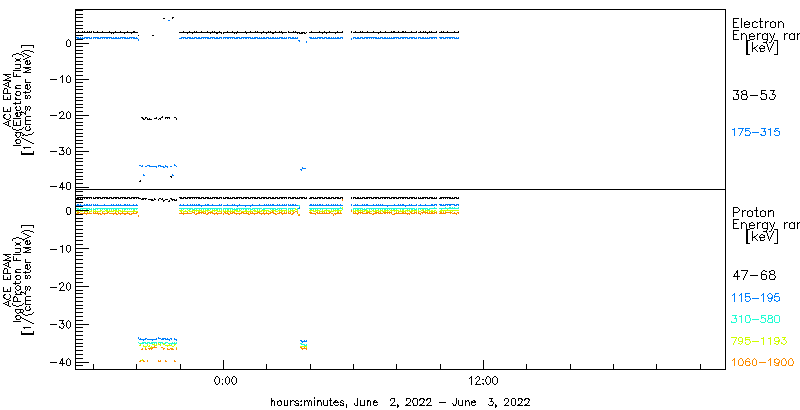
Task: Click the -30 tick label on proton panel
Action: click(60, 324)
